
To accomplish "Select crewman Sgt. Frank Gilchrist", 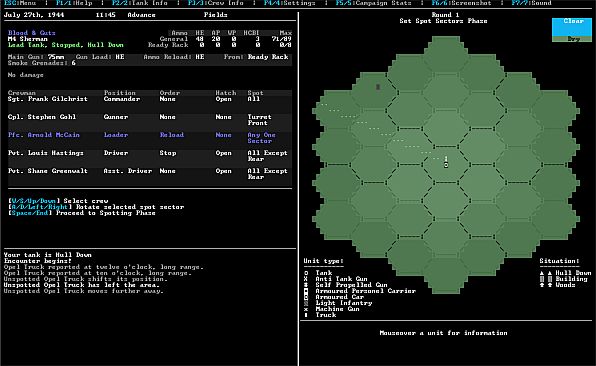I will point(48,99).
